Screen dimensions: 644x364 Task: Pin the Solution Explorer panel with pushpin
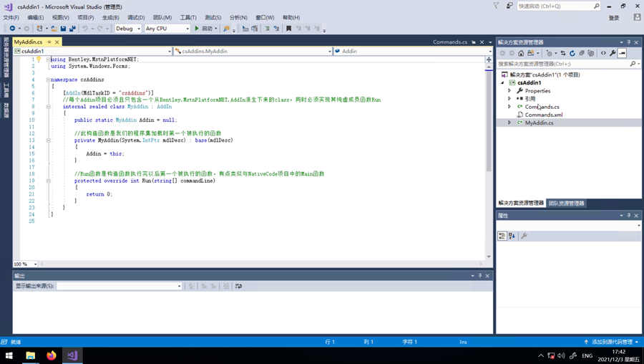[629, 42]
